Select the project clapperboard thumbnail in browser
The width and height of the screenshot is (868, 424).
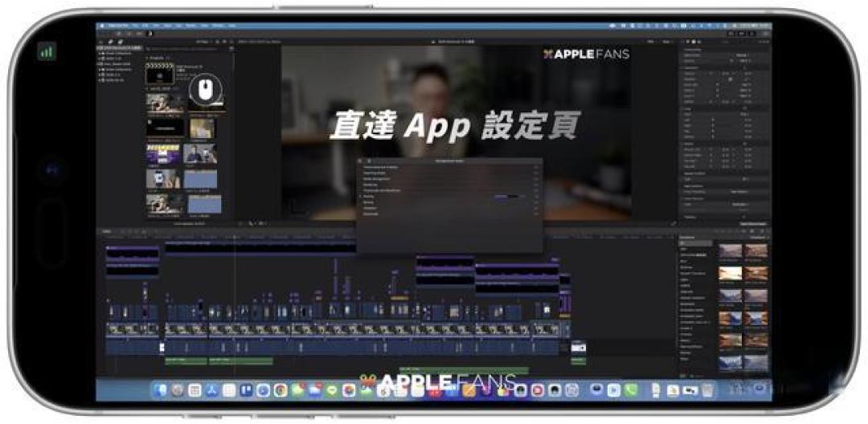(159, 72)
